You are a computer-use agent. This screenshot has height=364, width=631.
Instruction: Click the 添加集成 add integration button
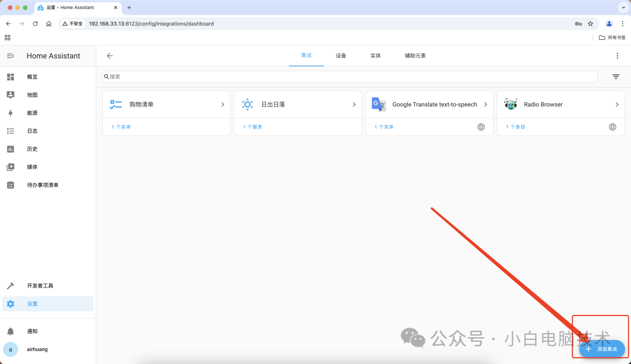602,349
